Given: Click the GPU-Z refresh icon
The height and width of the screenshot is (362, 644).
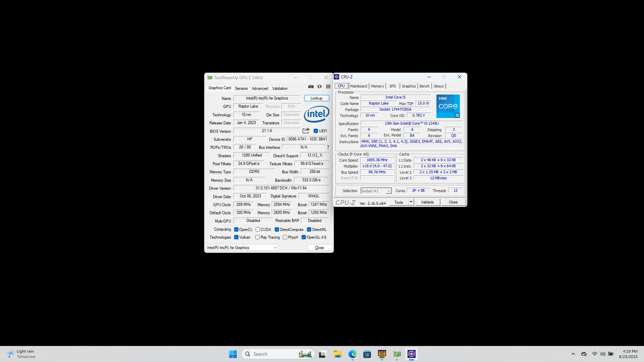Looking at the screenshot, I should point(320,86).
